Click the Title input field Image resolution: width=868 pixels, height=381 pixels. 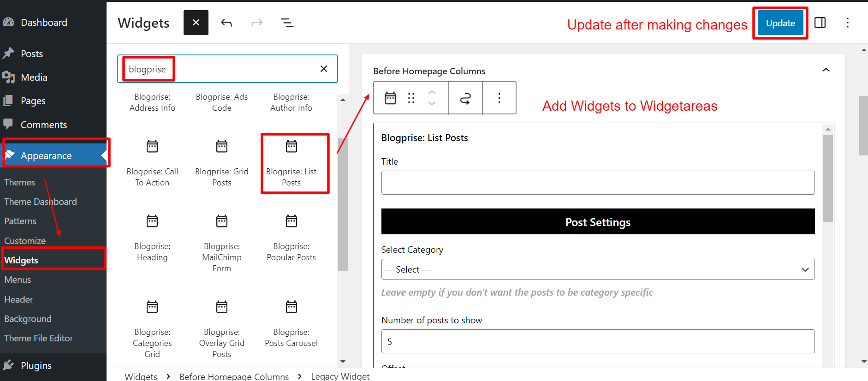(x=598, y=183)
